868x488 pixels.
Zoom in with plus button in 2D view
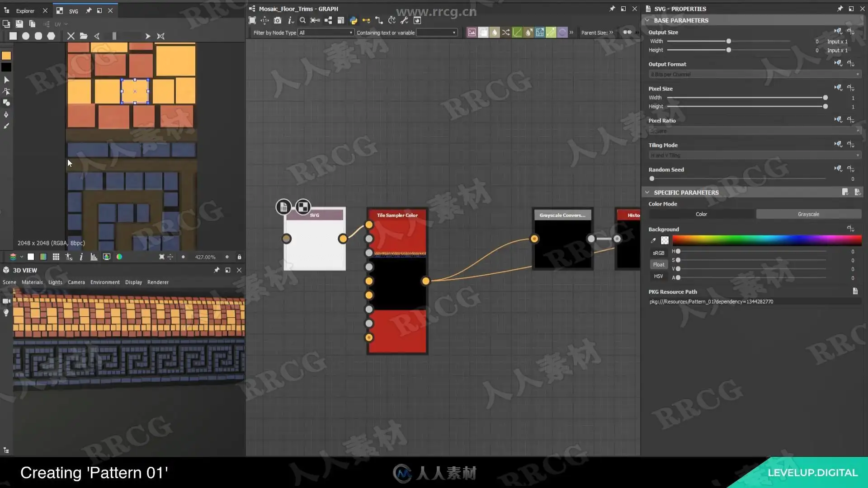pos(227,257)
